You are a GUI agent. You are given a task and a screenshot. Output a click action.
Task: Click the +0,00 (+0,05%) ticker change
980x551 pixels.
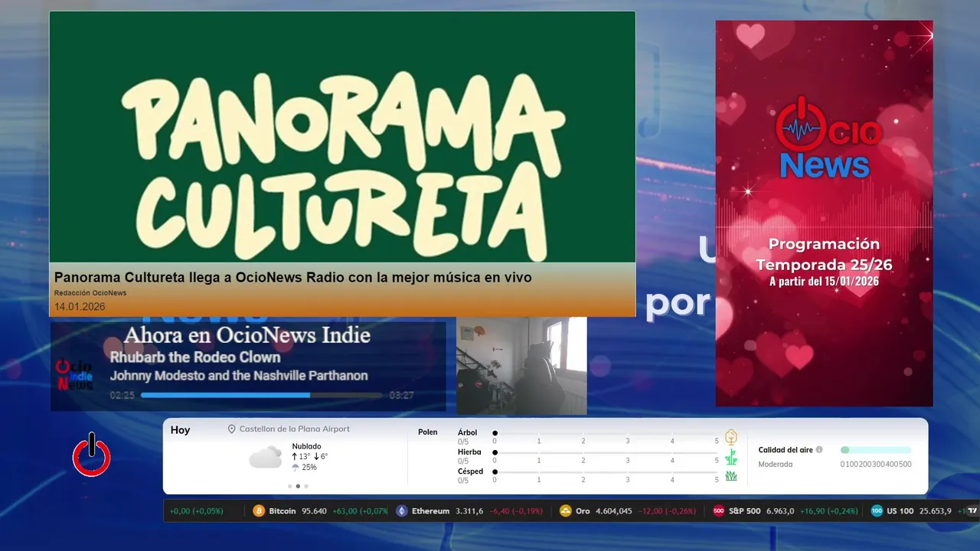(x=197, y=511)
